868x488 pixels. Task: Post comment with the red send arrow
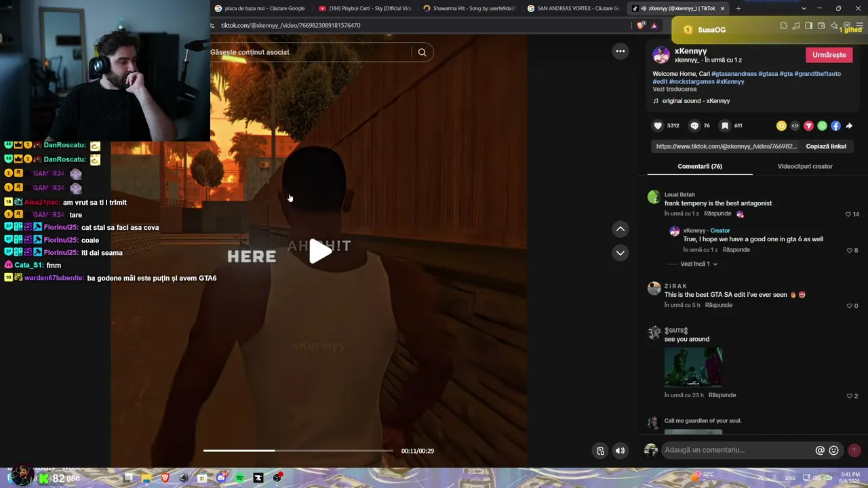tap(854, 450)
